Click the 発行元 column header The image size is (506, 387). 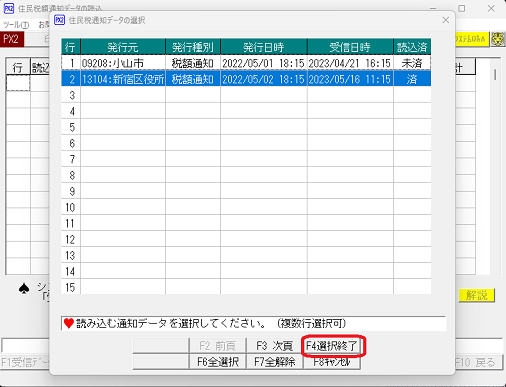(123, 47)
